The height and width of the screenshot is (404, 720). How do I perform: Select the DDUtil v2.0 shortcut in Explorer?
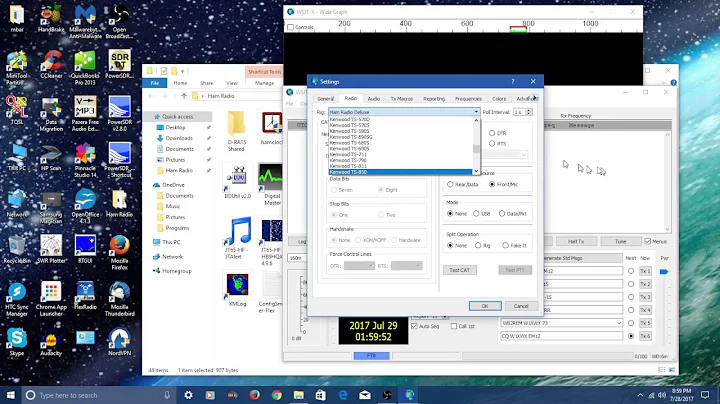(237, 181)
